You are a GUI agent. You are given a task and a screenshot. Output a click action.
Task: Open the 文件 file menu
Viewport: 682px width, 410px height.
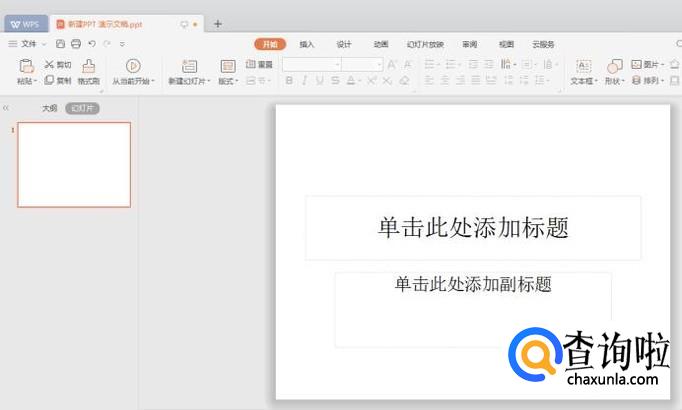tap(28, 44)
